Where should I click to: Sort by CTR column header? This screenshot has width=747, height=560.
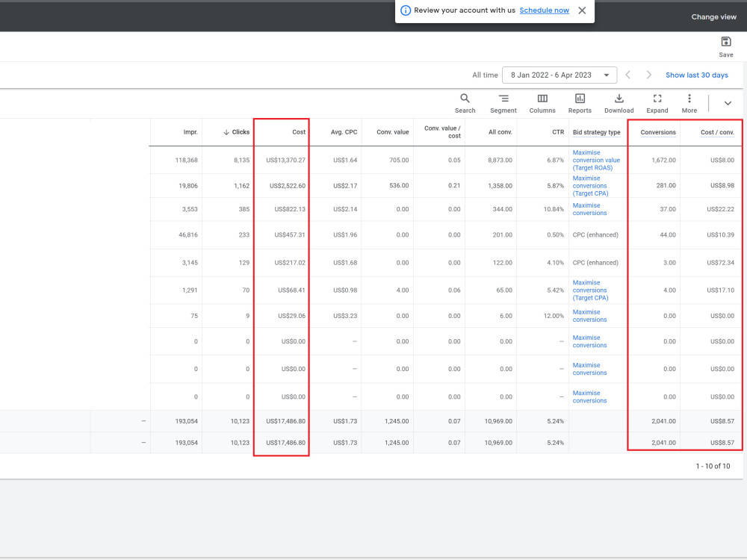tap(558, 132)
